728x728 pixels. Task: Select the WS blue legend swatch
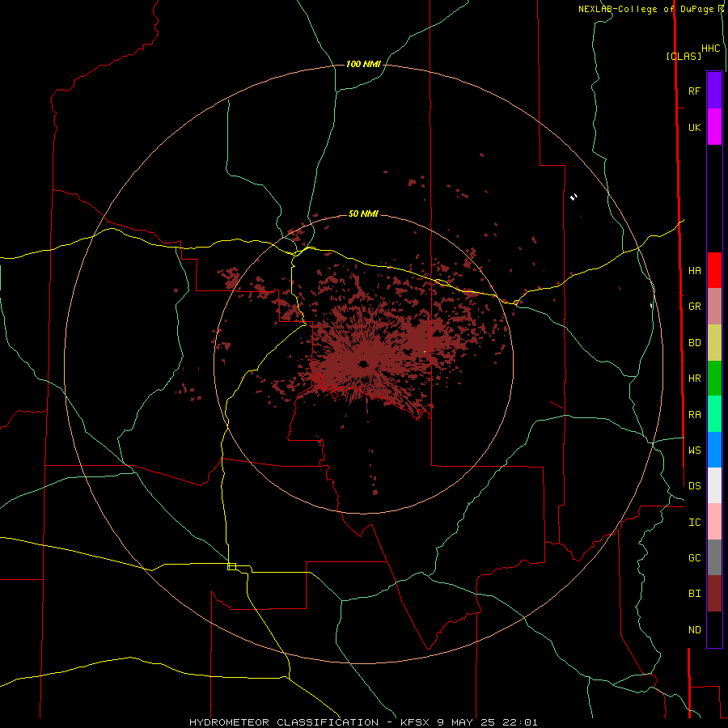tap(714, 450)
